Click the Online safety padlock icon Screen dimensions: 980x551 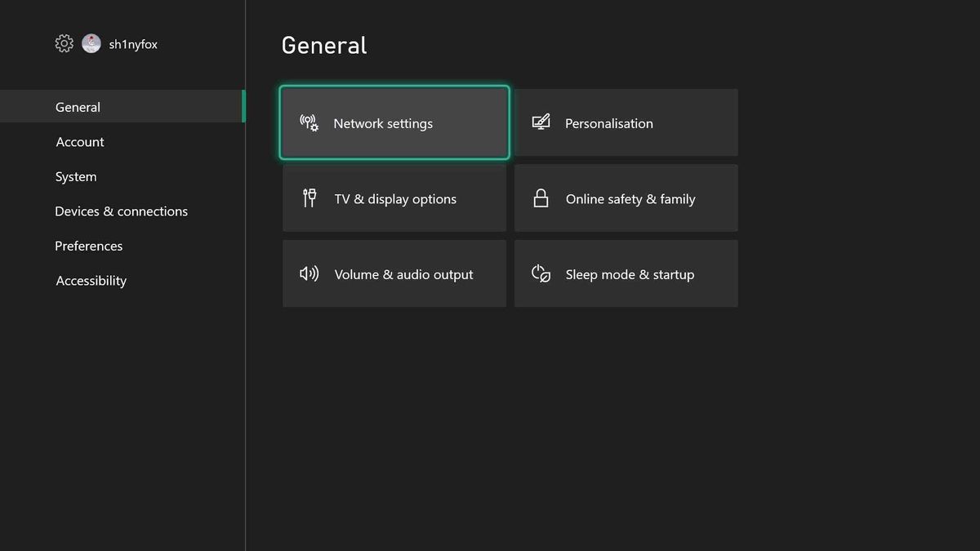(541, 198)
